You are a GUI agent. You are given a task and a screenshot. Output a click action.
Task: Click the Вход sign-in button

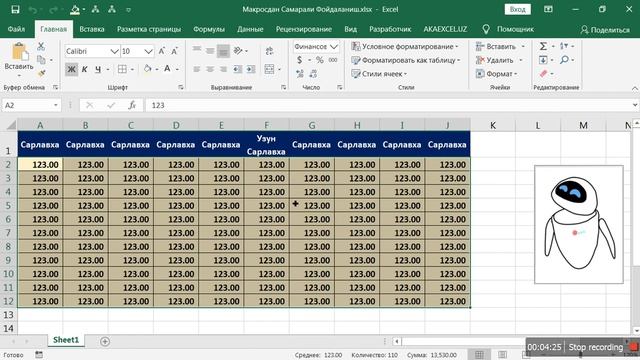(518, 9)
